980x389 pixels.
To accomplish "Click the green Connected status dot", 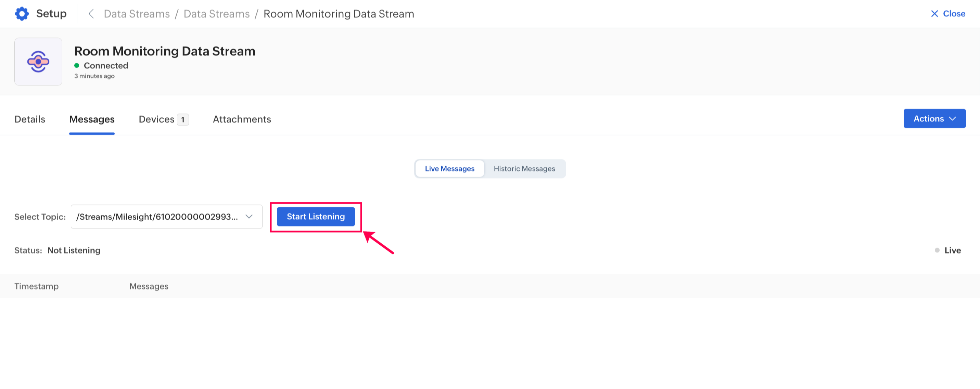I will tap(77, 65).
